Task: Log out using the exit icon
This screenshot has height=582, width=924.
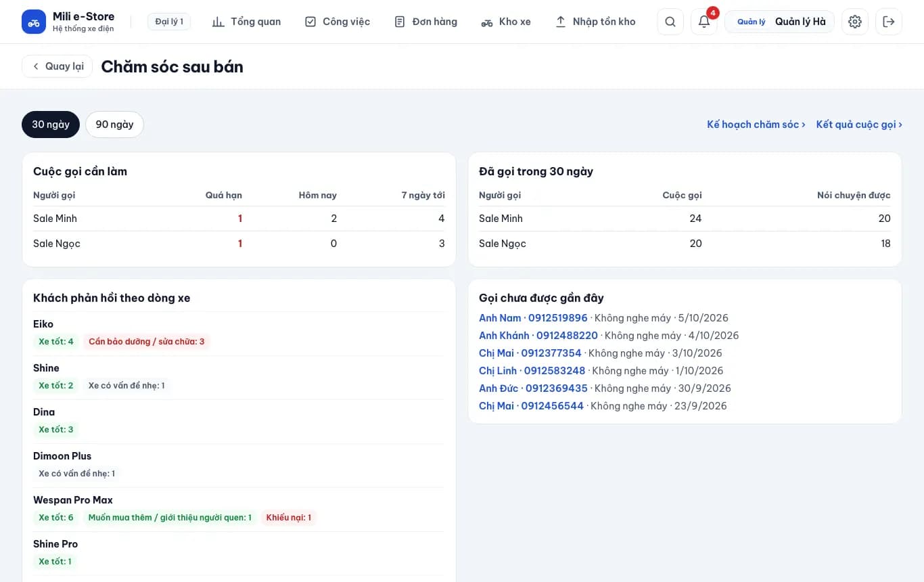Action: pyautogui.click(x=889, y=22)
